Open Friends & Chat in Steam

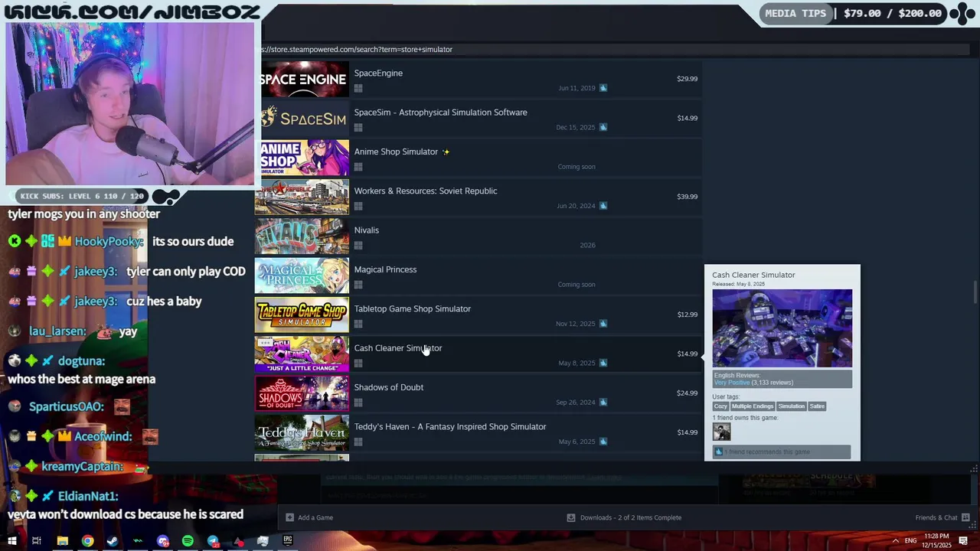coord(942,518)
